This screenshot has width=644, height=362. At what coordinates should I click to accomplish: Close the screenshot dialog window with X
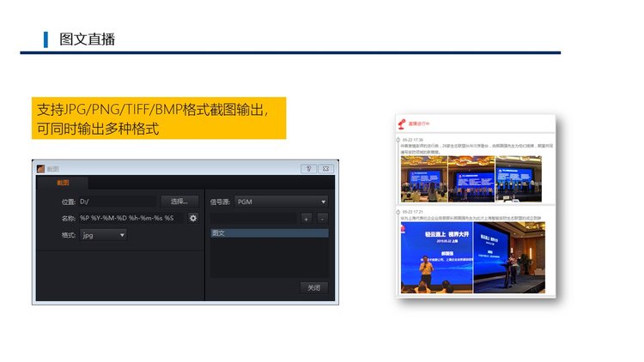(325, 168)
